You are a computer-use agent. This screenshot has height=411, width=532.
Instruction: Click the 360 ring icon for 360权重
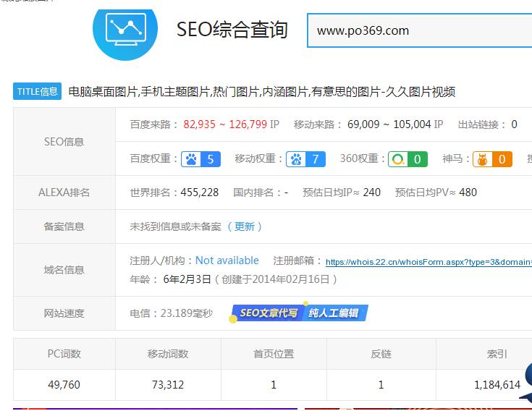(x=398, y=159)
